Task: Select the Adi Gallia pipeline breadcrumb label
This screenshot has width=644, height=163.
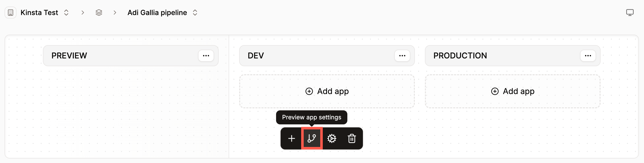Action: 157,12
